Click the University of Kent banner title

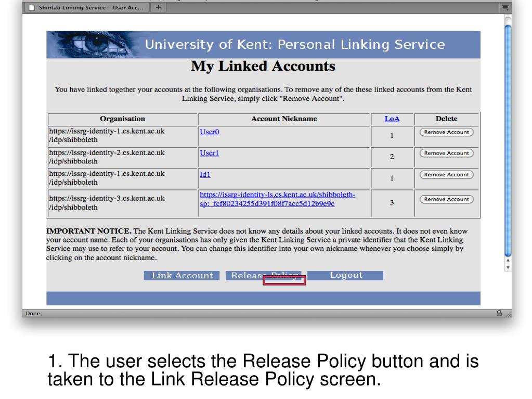click(295, 44)
